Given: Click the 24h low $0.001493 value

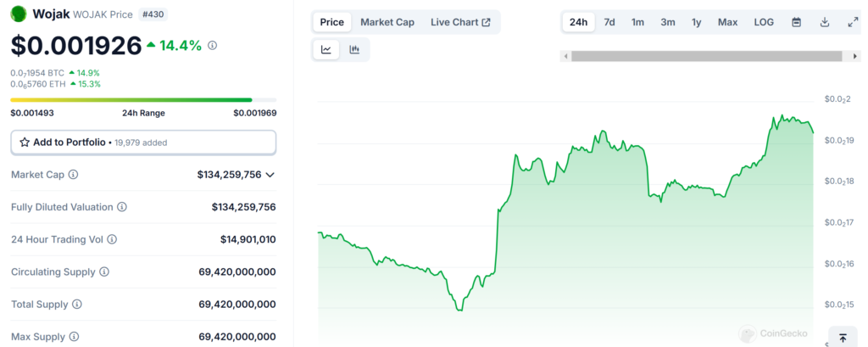Looking at the screenshot, I should click(x=32, y=113).
